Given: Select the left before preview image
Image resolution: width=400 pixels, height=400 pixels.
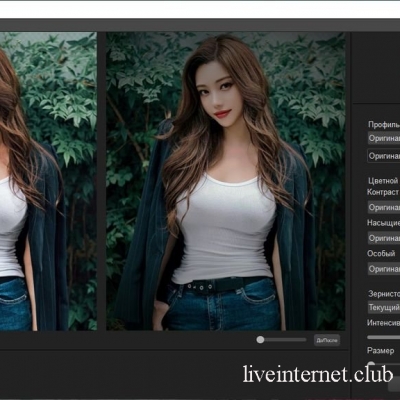Looking at the screenshot, I should coord(48,181).
